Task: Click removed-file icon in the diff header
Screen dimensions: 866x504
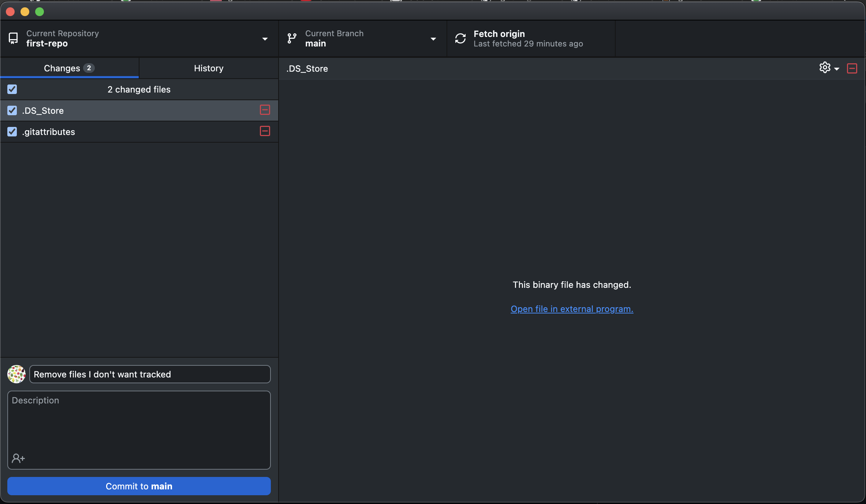Action: pyautogui.click(x=852, y=68)
